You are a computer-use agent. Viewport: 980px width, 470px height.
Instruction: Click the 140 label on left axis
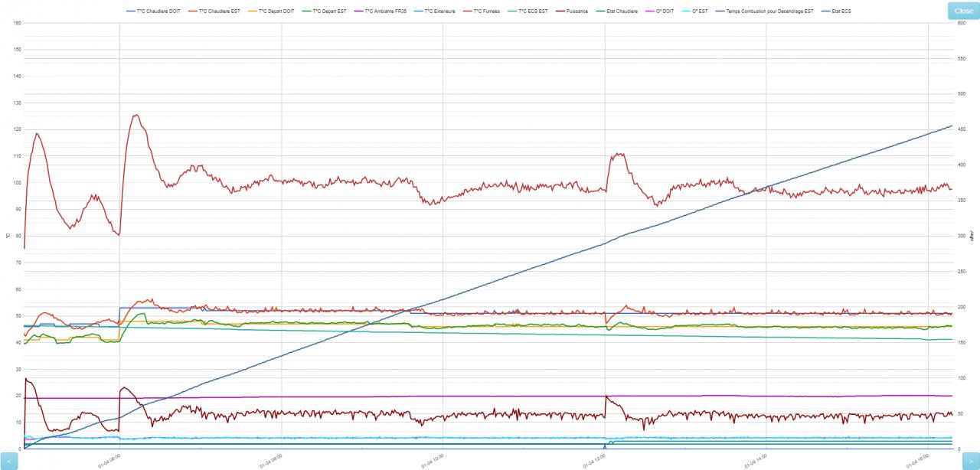click(18, 77)
